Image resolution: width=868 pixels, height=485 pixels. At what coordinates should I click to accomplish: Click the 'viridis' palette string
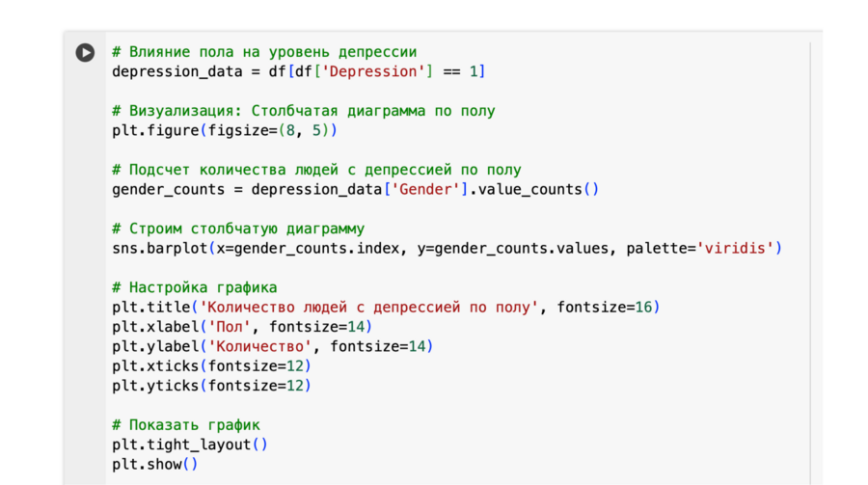point(734,249)
